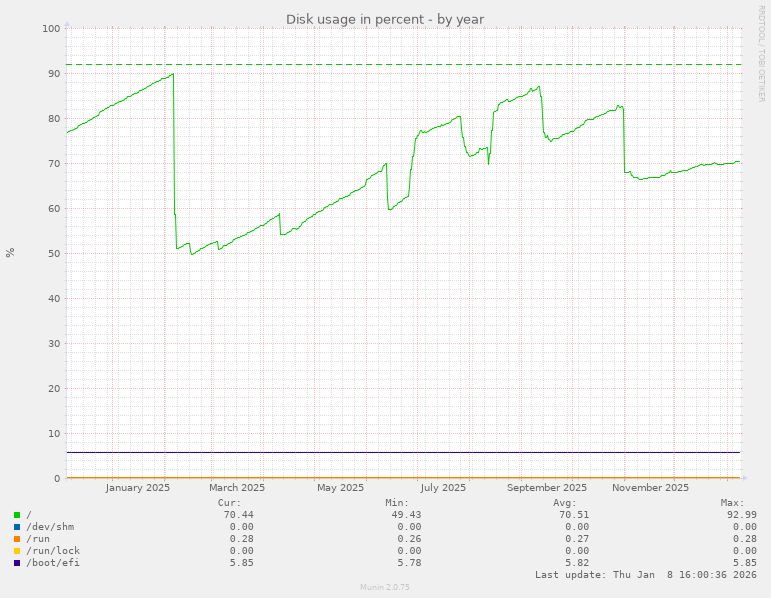
Task: Click the "November 2025" x-axis label
Action: tap(651, 488)
